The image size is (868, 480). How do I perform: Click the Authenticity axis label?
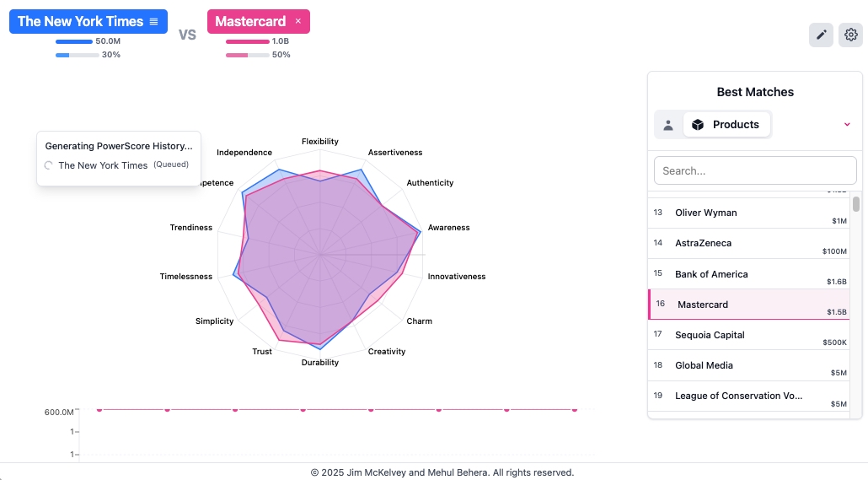tap(430, 183)
